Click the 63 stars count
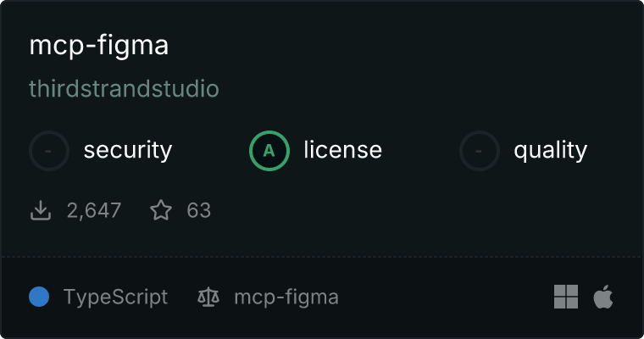Viewport: 644px width, 339px height. 198,210
